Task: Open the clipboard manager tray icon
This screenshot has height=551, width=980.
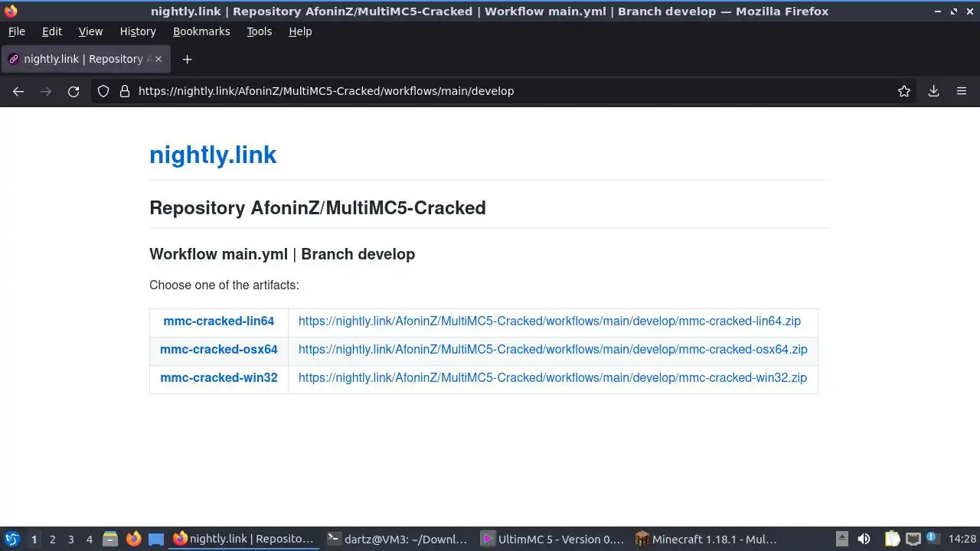Action: [x=892, y=540]
